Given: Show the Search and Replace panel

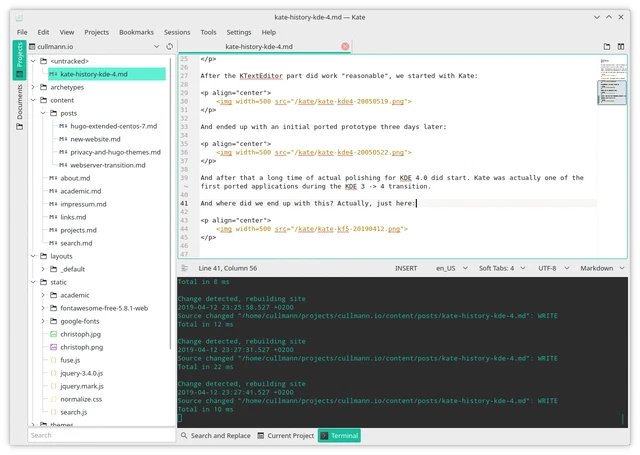Looking at the screenshot, I should tap(216, 436).
